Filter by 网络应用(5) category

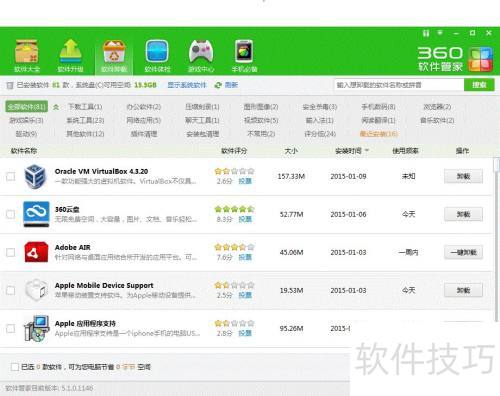point(144,120)
